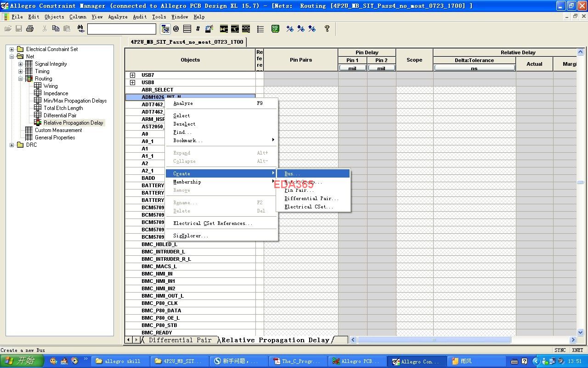Screen dimensions: 588x368
Task: Click the last blue analyze star icon
Action: [x=312, y=29]
